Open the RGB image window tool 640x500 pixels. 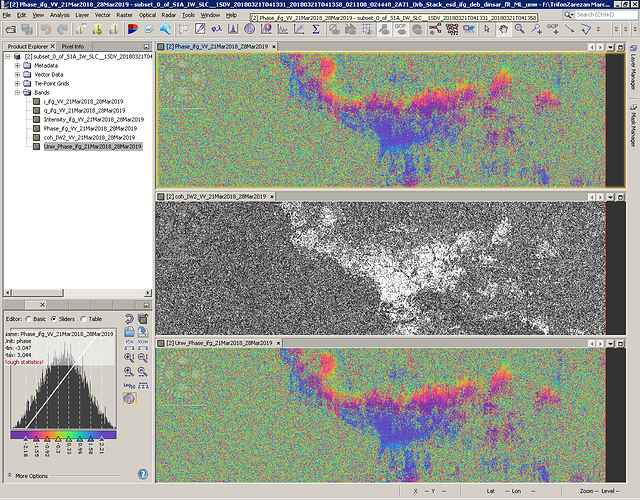[133, 29]
